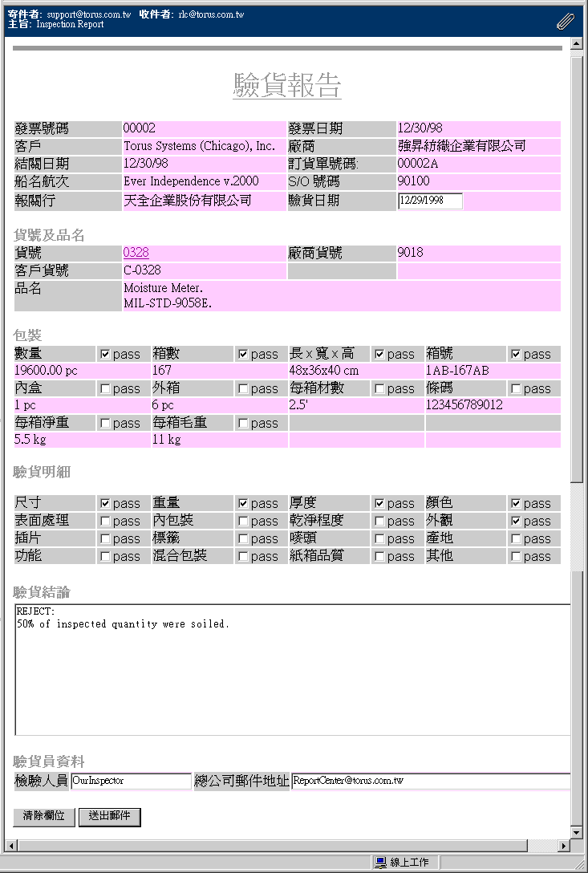Viewport: 588px width, 873px height.
Task: Click the 1AB-167AB carton number
Action: coord(457,371)
